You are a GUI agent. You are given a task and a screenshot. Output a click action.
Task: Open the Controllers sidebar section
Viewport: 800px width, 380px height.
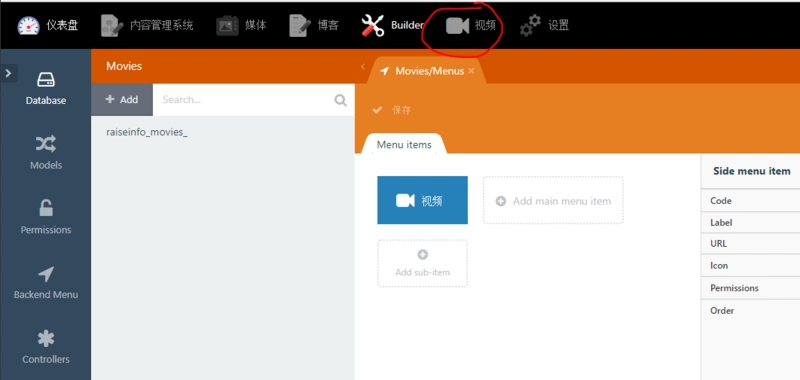pos(46,347)
